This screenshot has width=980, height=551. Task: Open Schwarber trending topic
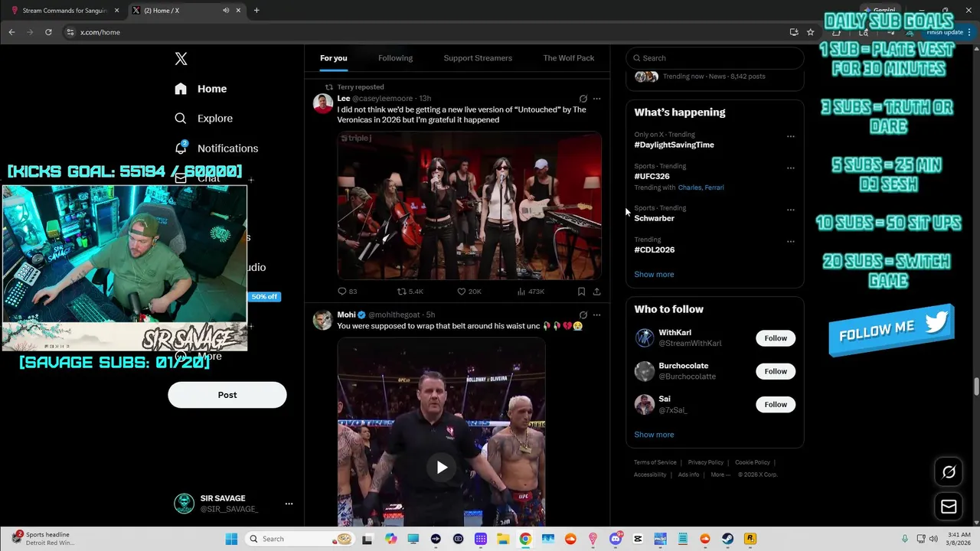click(x=654, y=218)
